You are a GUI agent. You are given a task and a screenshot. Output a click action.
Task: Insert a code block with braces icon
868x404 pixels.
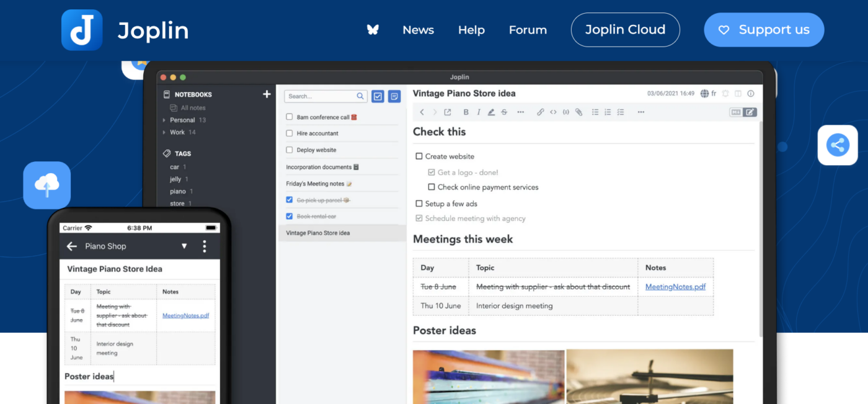point(566,112)
